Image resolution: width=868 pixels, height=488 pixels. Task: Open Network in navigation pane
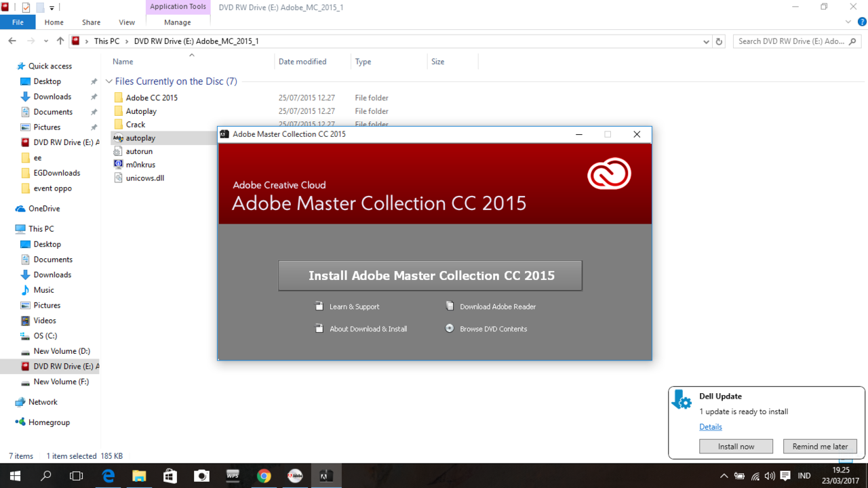tap(43, 402)
